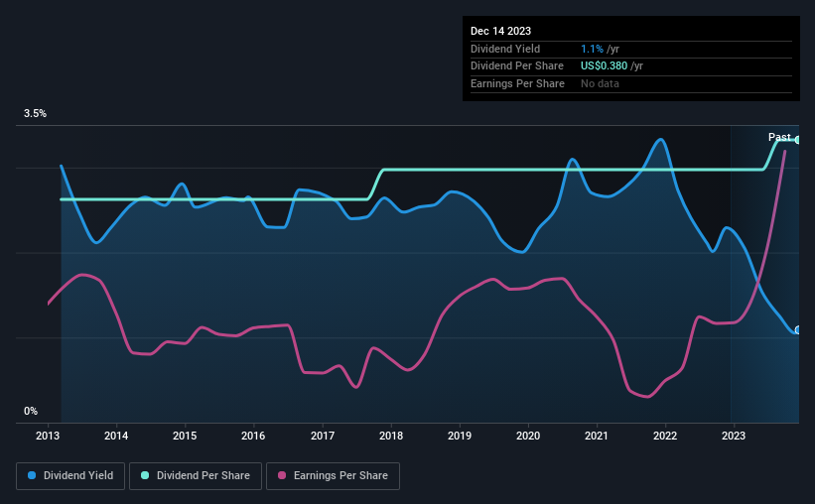Click the 3.5% y-axis label
The width and height of the screenshot is (815, 504).
(35, 113)
